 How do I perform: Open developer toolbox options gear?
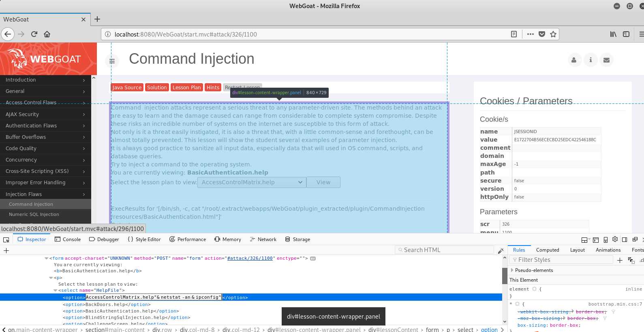point(615,239)
